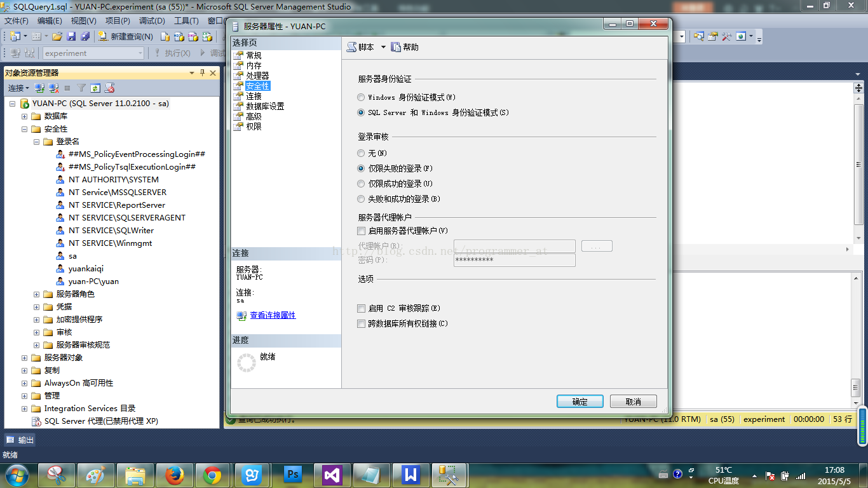
Task: Click the Save floppy disk toolbar icon
Action: pos(71,37)
